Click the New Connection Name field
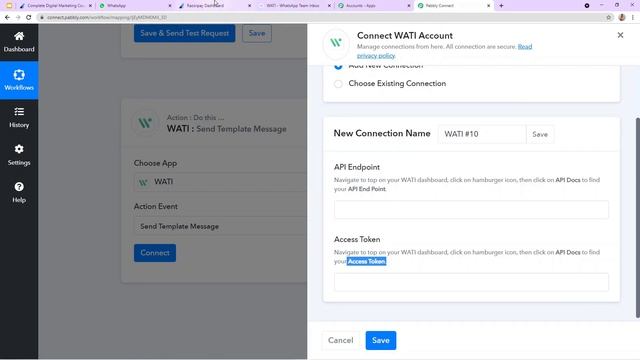The image size is (640, 360). tap(482, 134)
